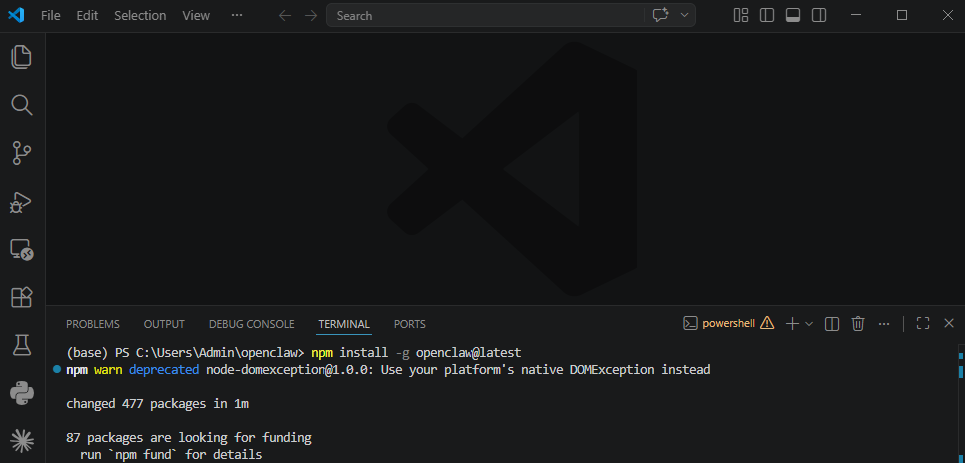Screen dimensions: 965x463
Task: Switch to the DEBUG CONSOLE tab
Action: coord(252,324)
